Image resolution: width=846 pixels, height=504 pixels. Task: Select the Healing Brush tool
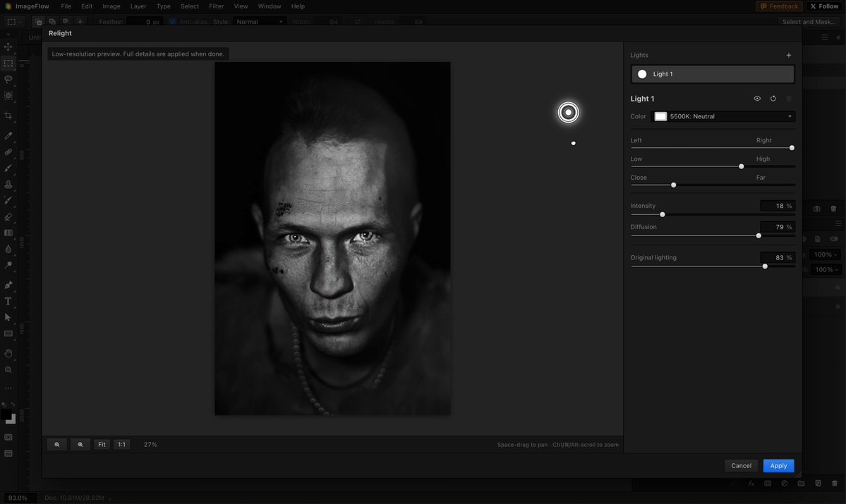coord(8,152)
